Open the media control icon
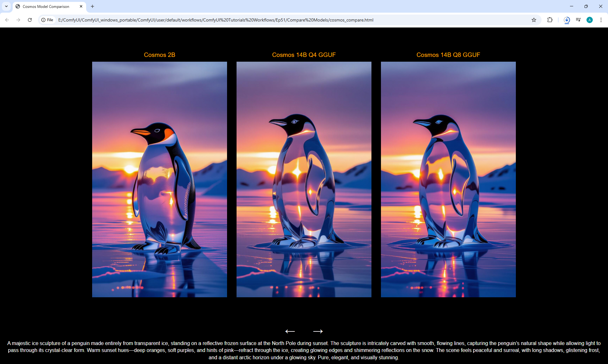This screenshot has width=608, height=364. click(578, 20)
